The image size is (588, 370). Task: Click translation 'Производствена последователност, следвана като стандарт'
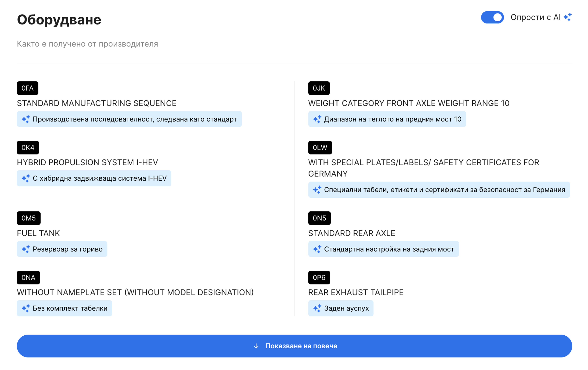pos(135,119)
